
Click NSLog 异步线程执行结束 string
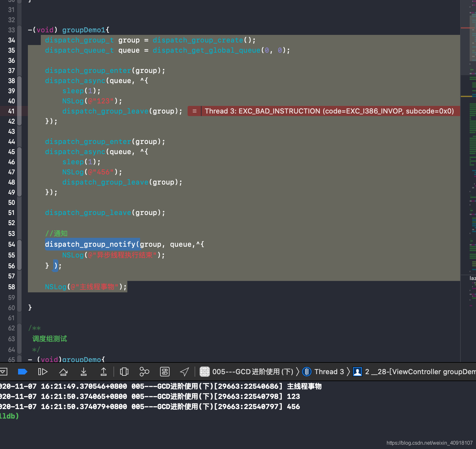pyautogui.click(x=122, y=255)
